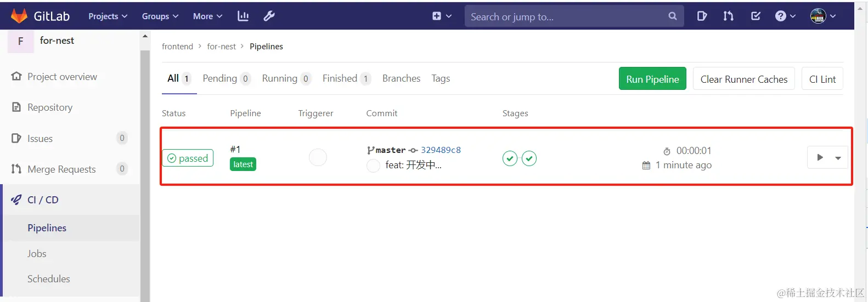Open the user avatar menu
This screenshot has width=868, height=302.
[x=823, y=16]
